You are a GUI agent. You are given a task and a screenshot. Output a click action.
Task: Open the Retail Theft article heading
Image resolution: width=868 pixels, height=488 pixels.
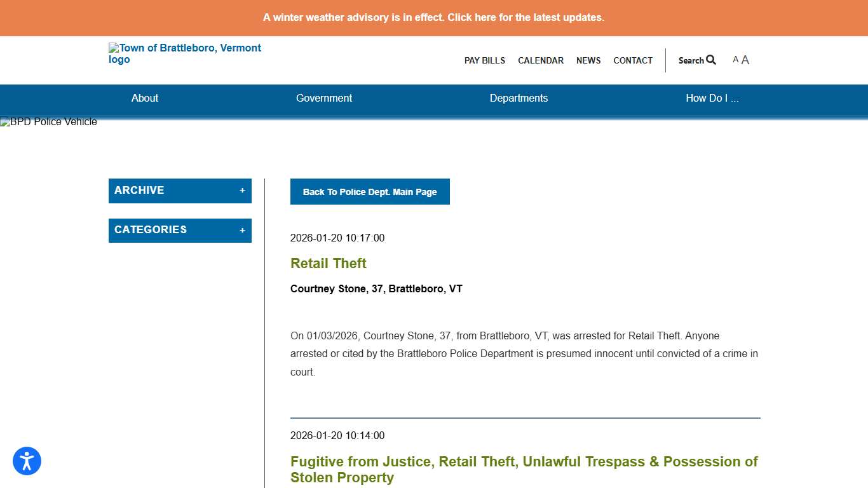click(x=329, y=263)
